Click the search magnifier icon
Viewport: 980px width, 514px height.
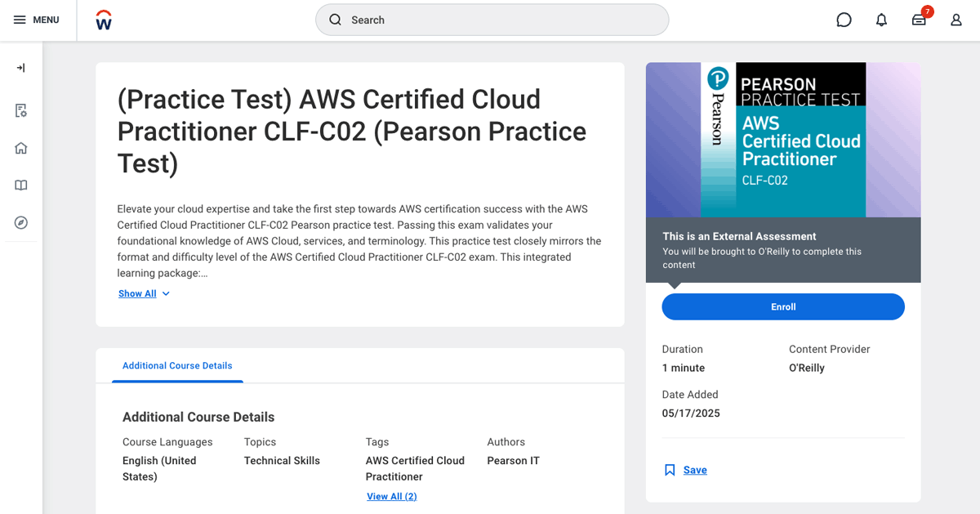(x=335, y=20)
